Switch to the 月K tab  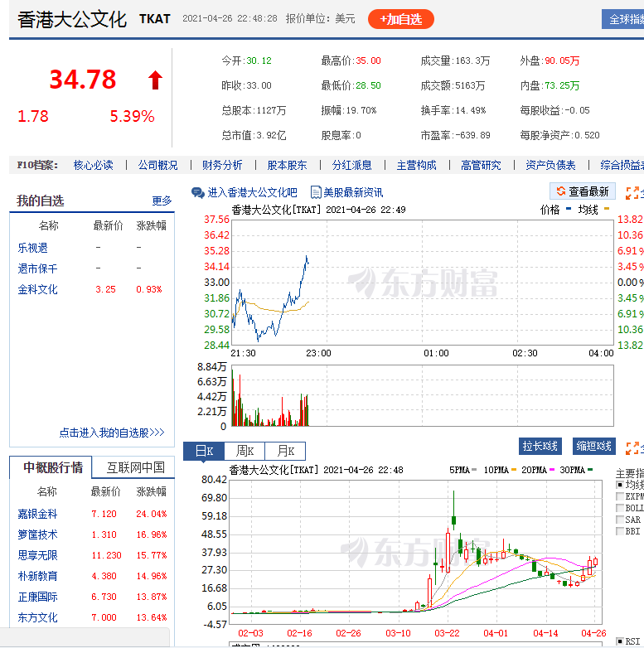tap(285, 451)
